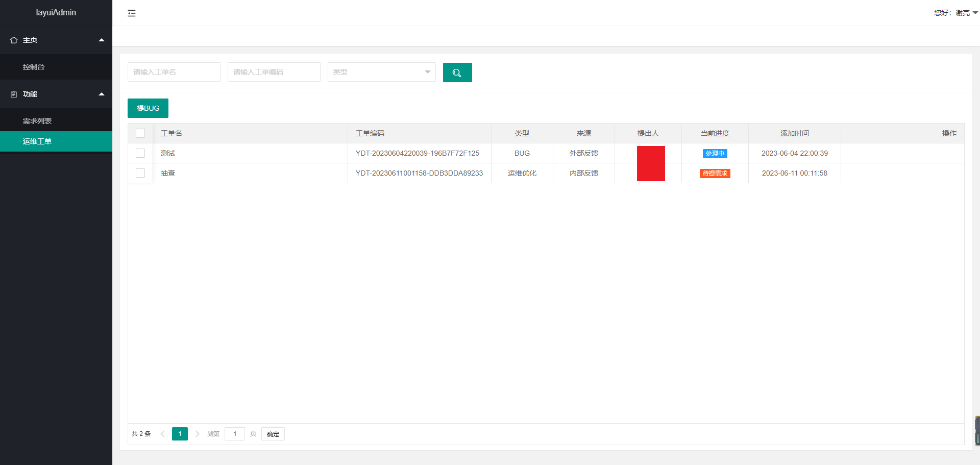The width and height of the screenshot is (980, 465).
Task: Click the 来源 column header
Action: (584, 133)
